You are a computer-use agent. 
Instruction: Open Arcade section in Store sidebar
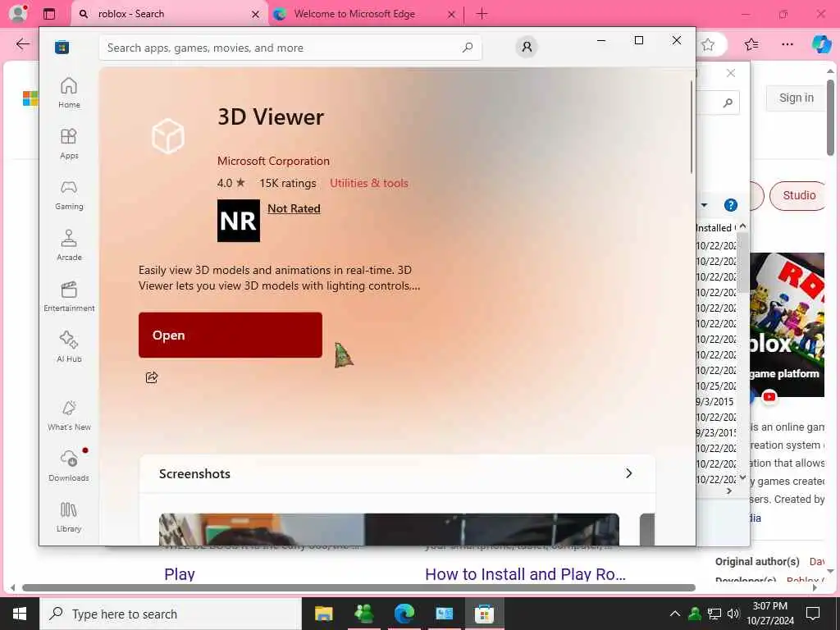[69, 245]
